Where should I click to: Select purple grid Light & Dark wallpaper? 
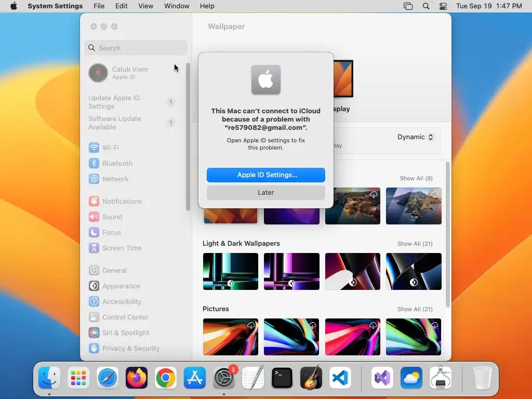(x=291, y=271)
